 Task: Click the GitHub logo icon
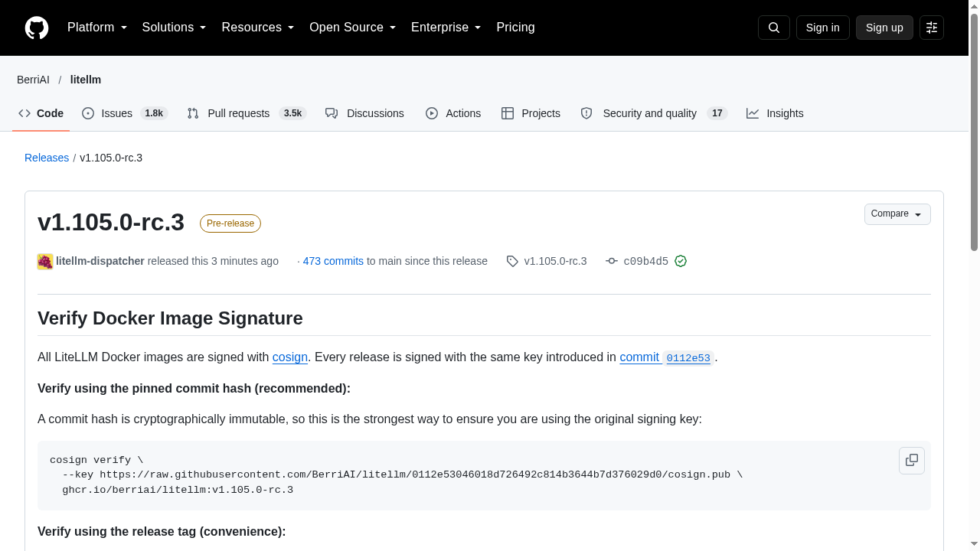(37, 28)
